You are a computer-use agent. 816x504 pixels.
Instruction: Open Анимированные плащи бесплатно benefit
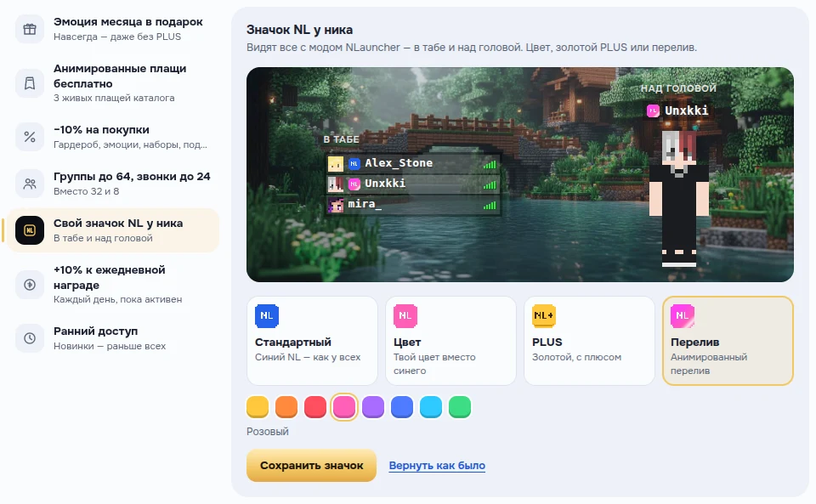coord(113,83)
